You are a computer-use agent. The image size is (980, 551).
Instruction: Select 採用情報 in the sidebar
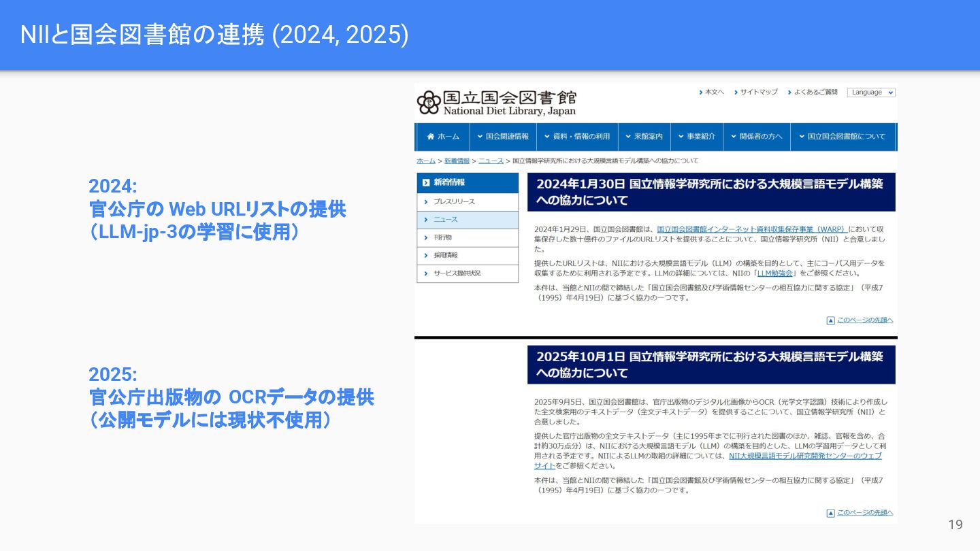[468, 255]
